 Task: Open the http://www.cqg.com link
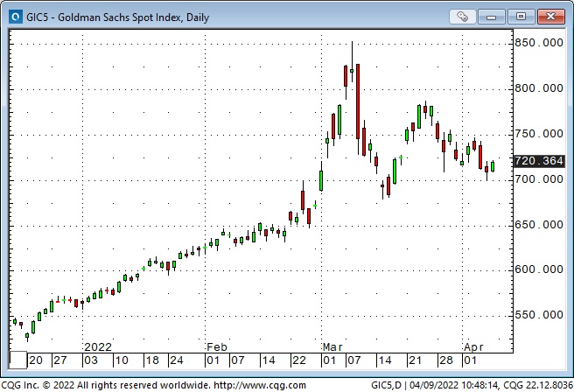(260, 385)
